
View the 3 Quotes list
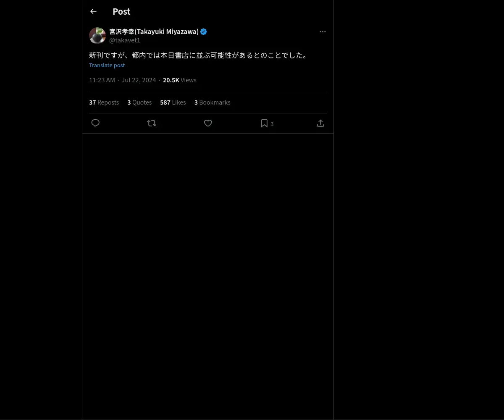pos(139,102)
